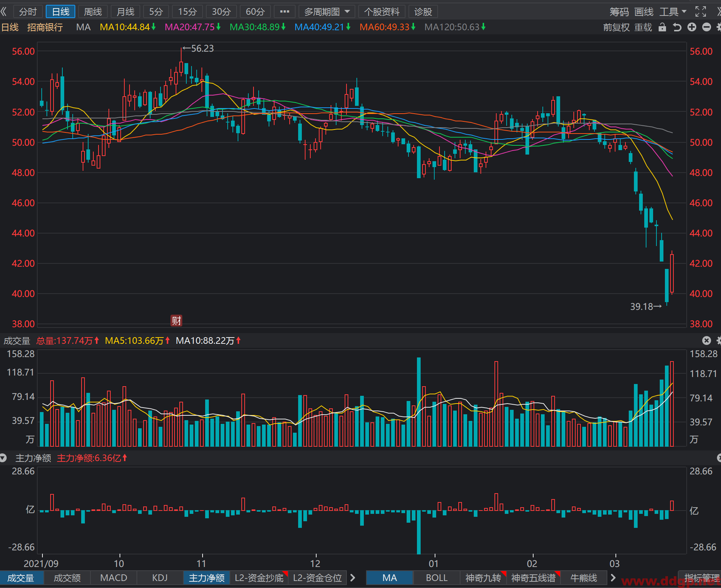Select the 神奇五线谱 overlay tab

[534, 578]
